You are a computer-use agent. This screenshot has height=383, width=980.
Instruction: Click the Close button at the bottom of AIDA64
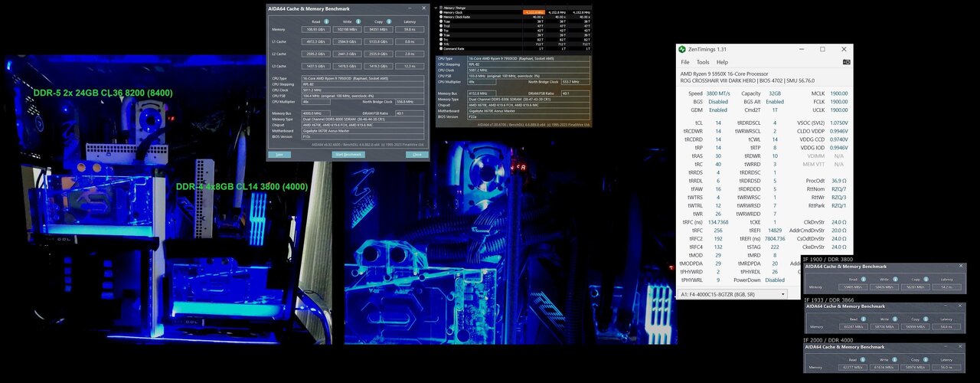(417, 154)
